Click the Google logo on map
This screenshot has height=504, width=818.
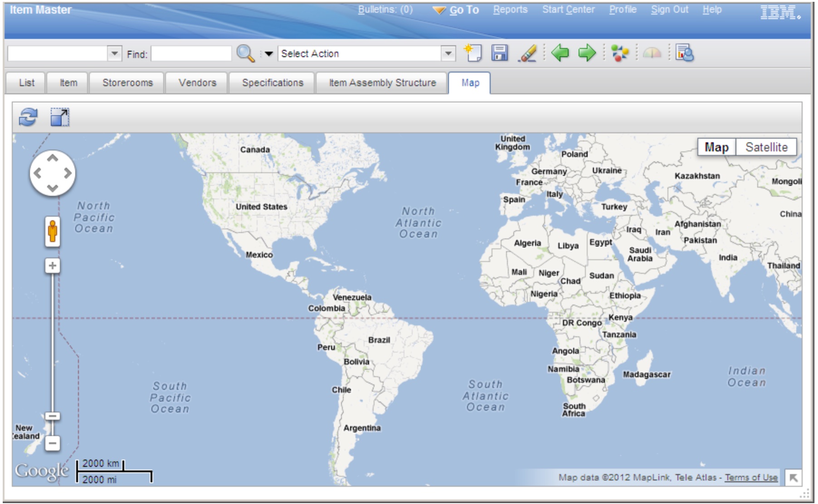click(x=42, y=471)
